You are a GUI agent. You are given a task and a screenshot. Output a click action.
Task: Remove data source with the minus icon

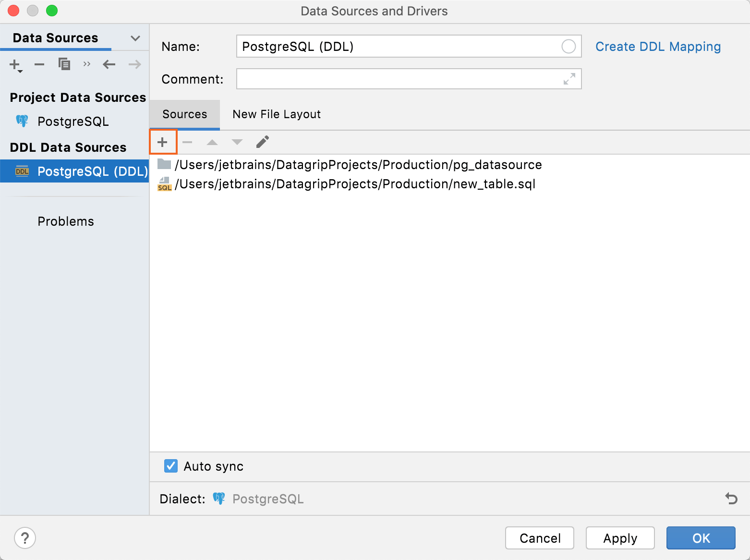(x=39, y=64)
